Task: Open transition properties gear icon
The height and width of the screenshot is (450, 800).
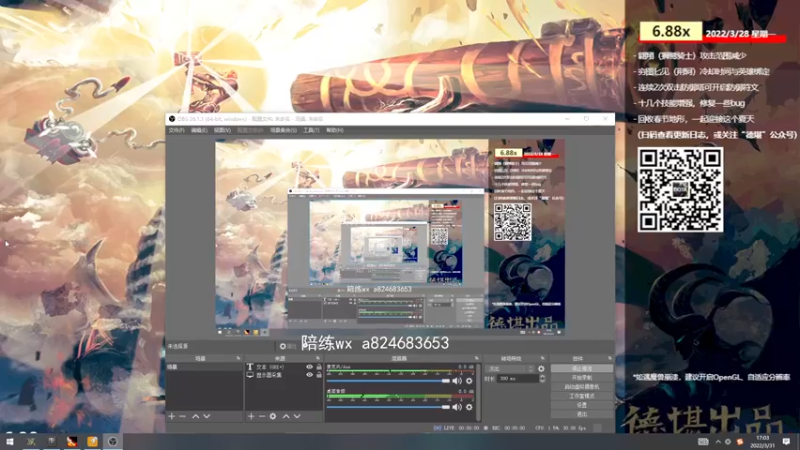Action: (x=541, y=368)
